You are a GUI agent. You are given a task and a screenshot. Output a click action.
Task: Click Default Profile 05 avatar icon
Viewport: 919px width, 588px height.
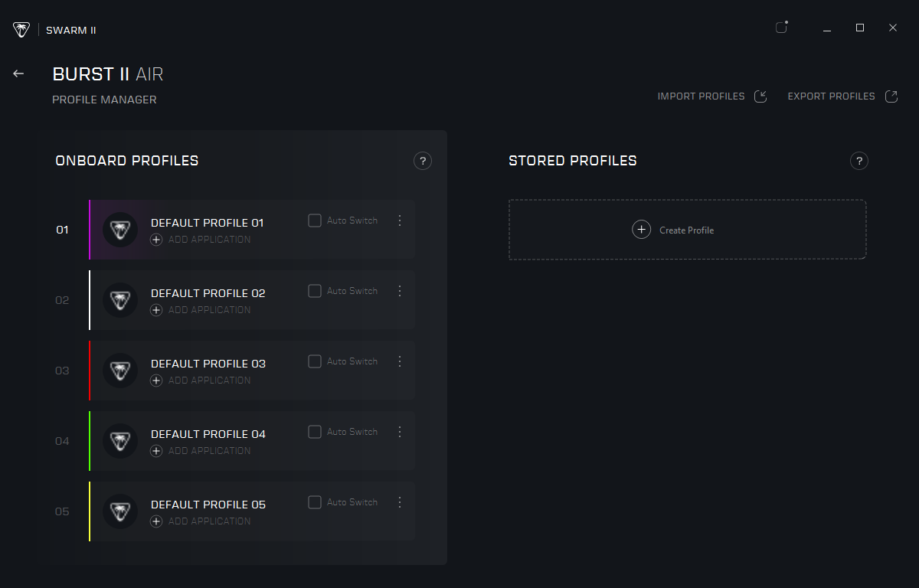tap(120, 511)
